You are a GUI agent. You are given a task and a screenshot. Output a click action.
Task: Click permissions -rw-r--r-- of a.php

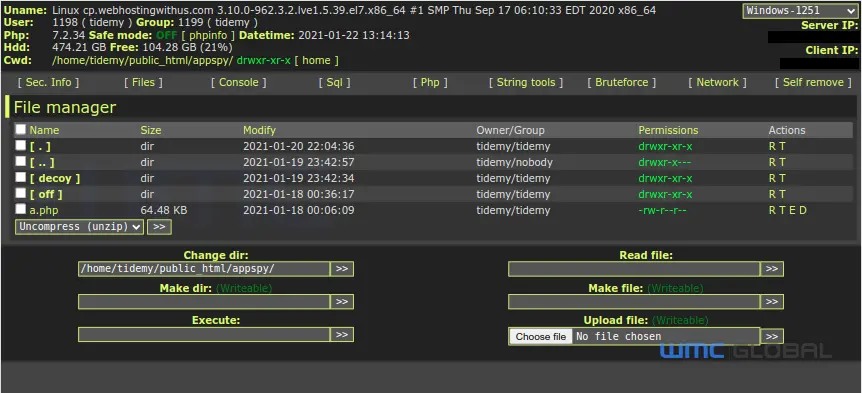[662, 211]
